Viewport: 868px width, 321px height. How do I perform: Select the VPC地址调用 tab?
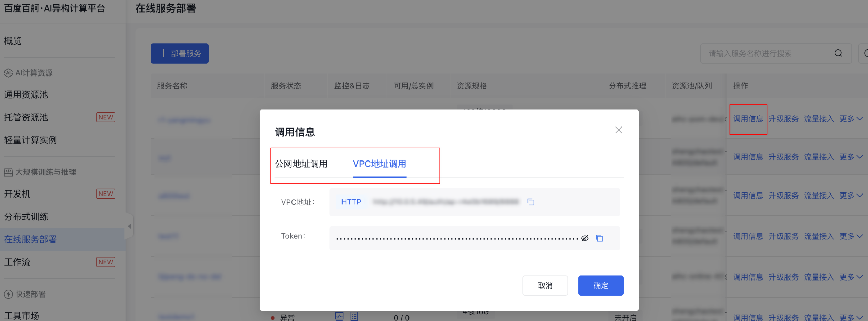point(380,164)
